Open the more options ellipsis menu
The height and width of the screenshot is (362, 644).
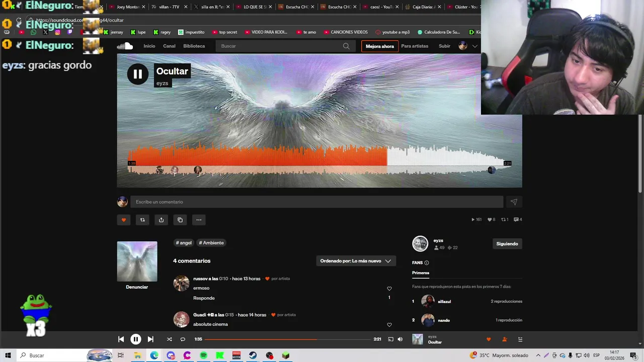[x=199, y=220]
